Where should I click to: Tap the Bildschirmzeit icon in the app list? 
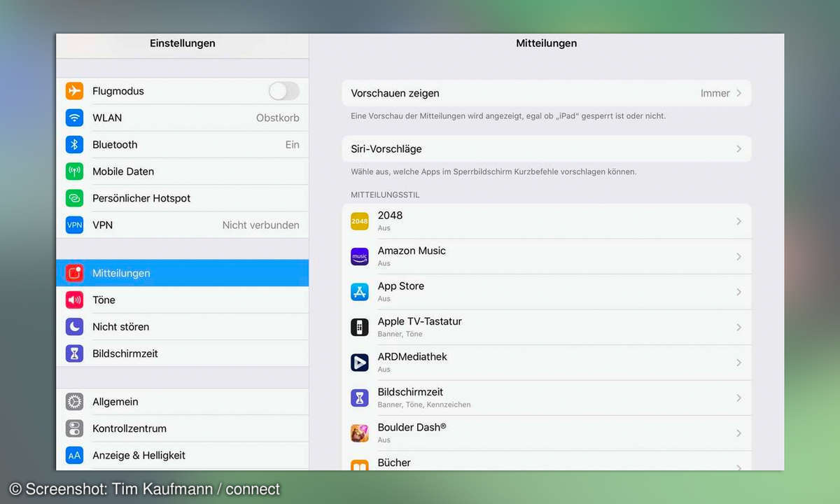click(360, 398)
